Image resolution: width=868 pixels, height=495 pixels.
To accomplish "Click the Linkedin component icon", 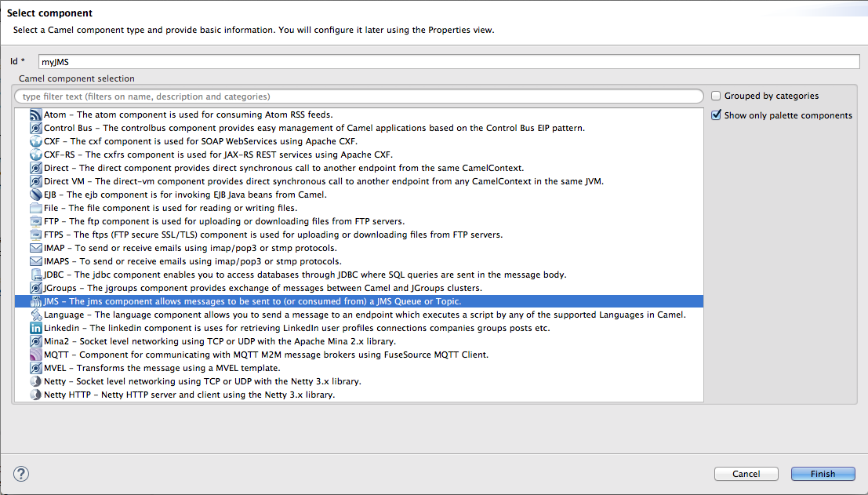I will (x=36, y=328).
